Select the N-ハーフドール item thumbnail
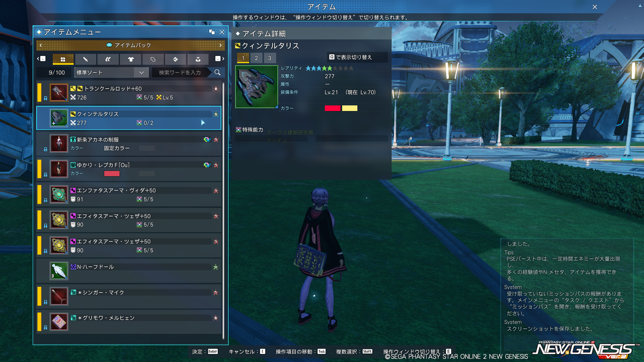644x362 pixels. [59, 271]
